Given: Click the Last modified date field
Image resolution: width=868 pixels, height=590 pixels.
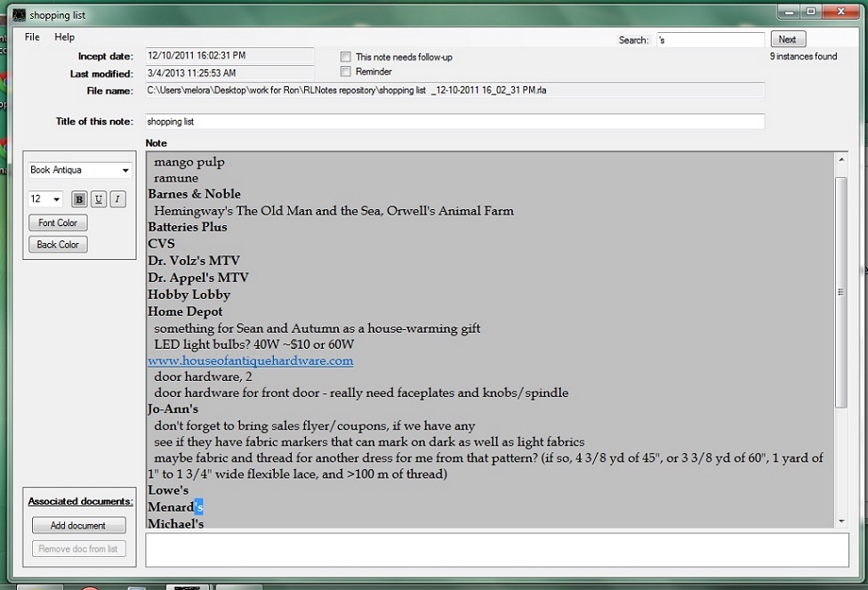Looking at the screenshot, I should pos(229,73).
